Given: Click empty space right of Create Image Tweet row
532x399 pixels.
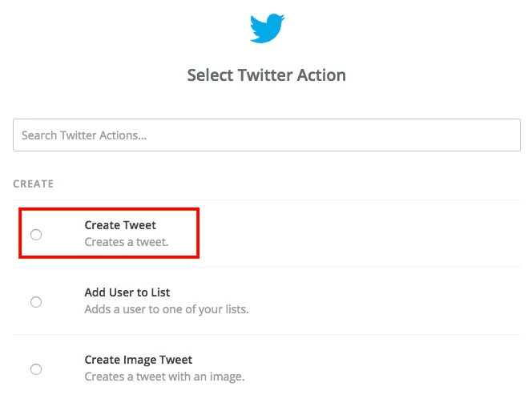Looking at the screenshot, I should point(385,369).
